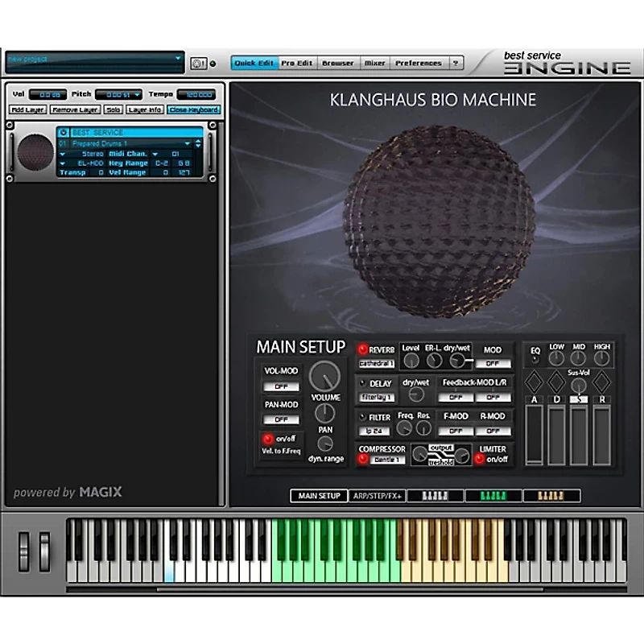Toggle the Vel. to F.Freq on/off LED
The image size is (644, 644).
click(267, 440)
